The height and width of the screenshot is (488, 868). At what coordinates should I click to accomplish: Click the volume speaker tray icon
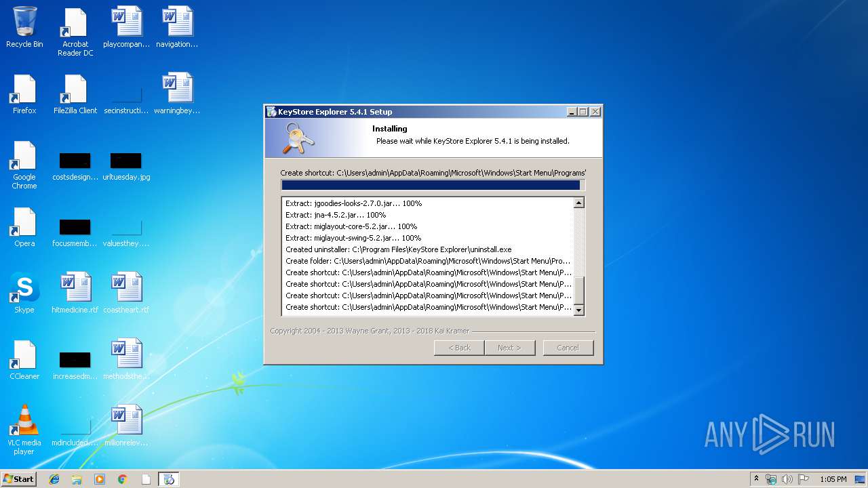click(x=787, y=479)
